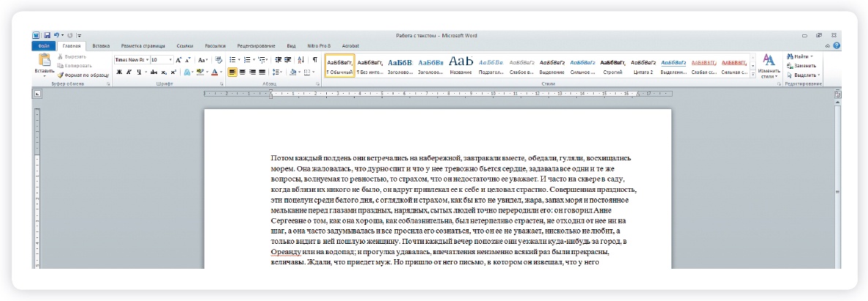
Task: Click the Grow Font icon
Action: tap(178, 59)
